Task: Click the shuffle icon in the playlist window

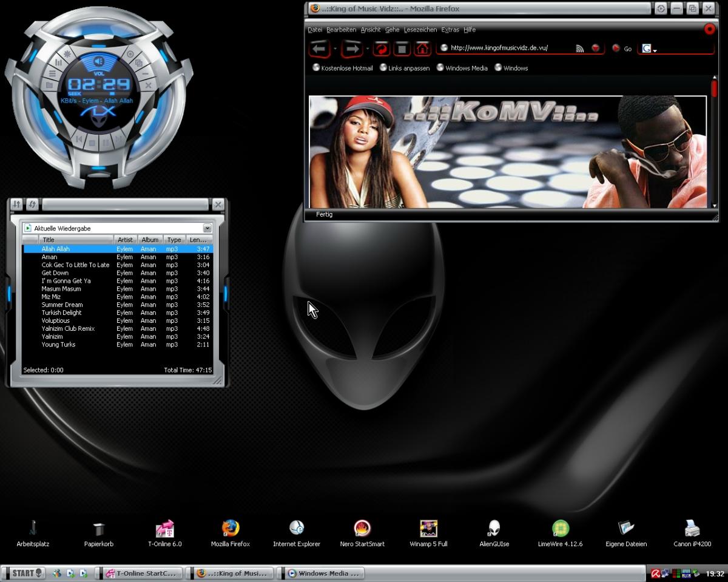Action: [16, 205]
